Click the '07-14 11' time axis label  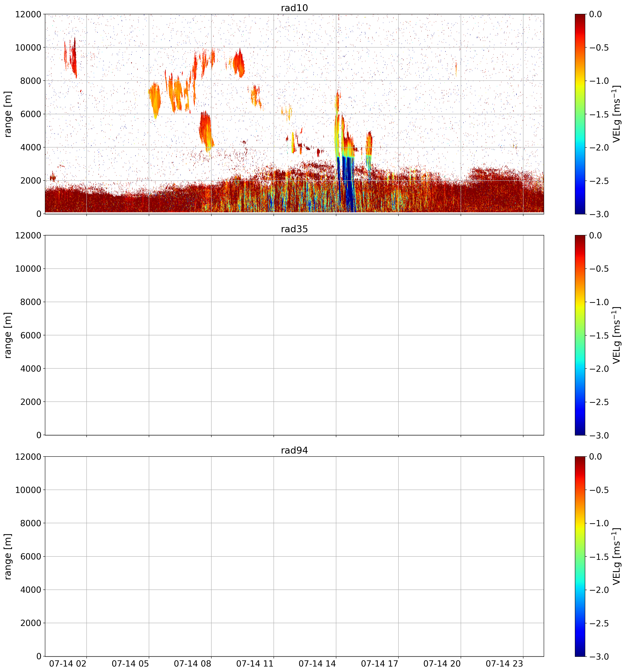click(x=255, y=664)
